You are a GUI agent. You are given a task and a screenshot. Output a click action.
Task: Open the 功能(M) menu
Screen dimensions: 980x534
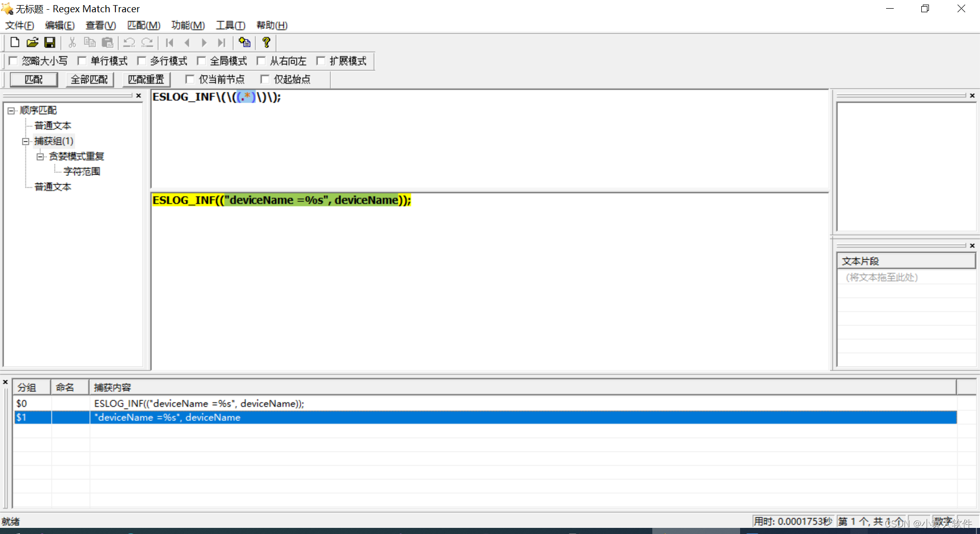click(188, 26)
